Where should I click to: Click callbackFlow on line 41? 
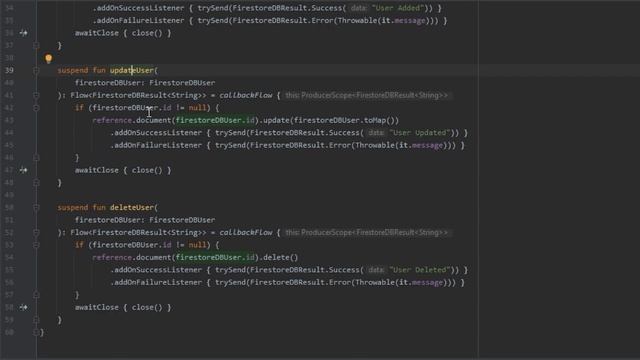tap(246, 95)
